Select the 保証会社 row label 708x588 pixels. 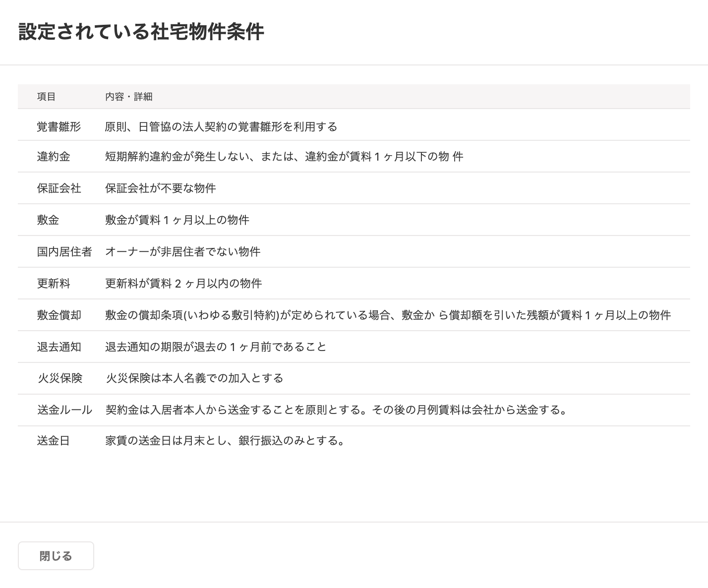(59, 188)
